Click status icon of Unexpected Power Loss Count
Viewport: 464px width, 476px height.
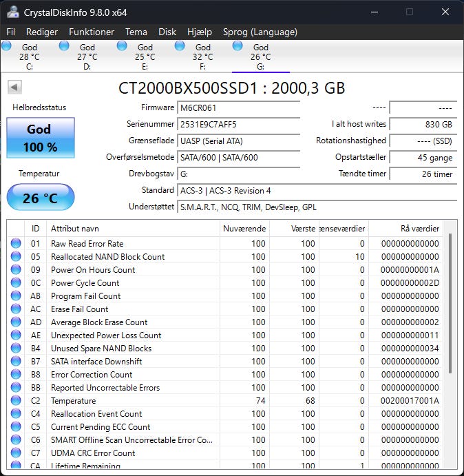point(16,335)
